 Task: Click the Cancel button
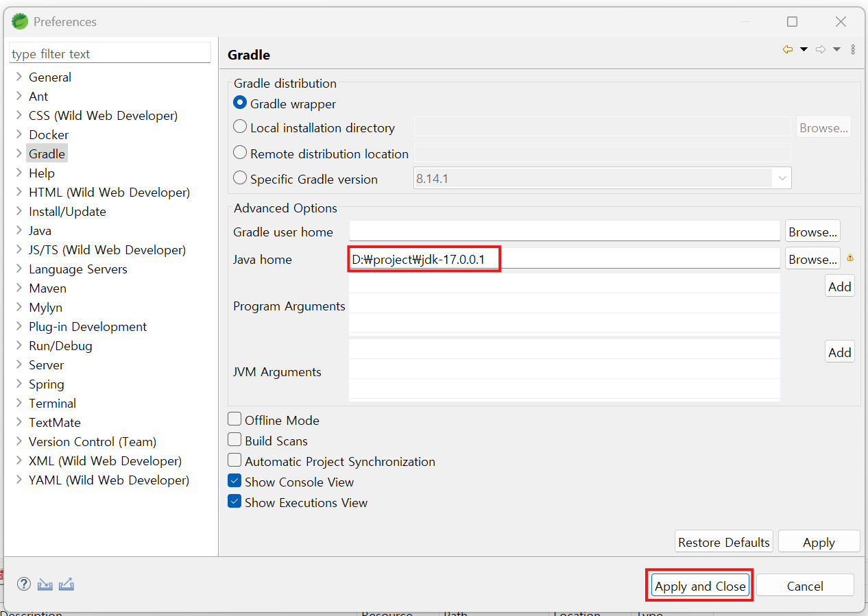point(805,585)
